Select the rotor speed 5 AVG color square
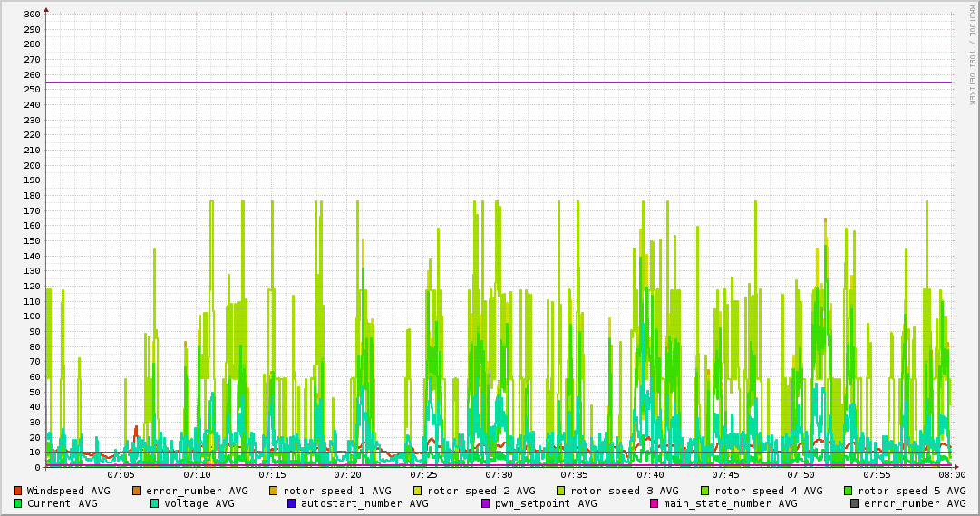The image size is (980, 516). pos(849,491)
